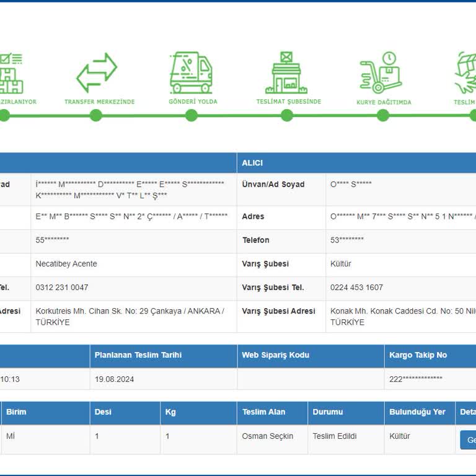Screen dimensions: 476x476
Task: Click the Mİ unit cell
Action: (x=45, y=439)
